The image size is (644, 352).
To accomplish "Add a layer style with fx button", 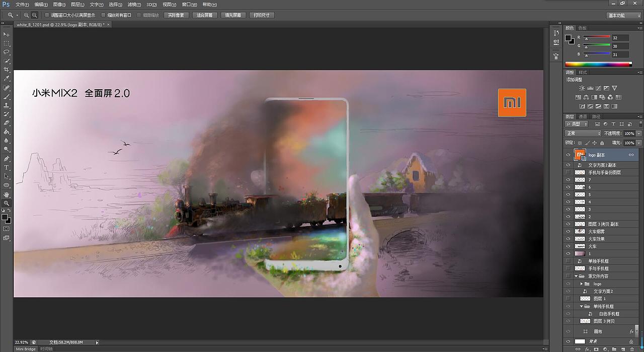I will (x=587, y=348).
